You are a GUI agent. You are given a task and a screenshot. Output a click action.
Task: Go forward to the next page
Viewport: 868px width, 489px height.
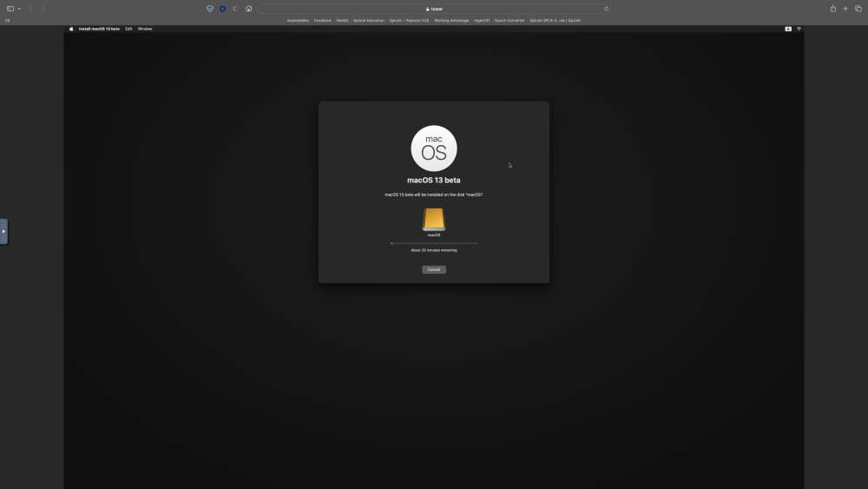click(x=43, y=9)
